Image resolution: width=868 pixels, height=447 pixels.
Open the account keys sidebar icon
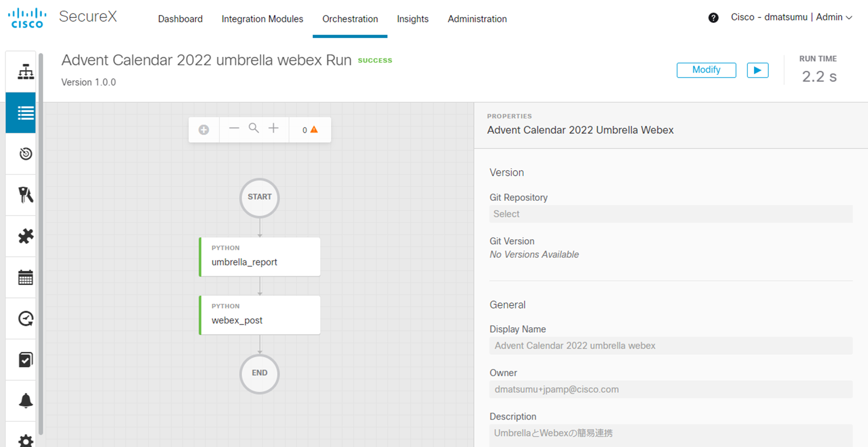(x=26, y=195)
